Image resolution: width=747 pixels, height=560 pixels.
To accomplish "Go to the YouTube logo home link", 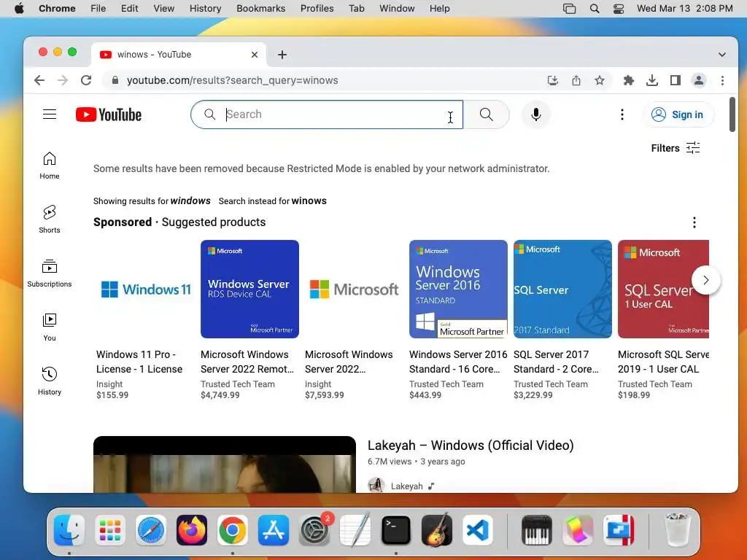I will click(109, 114).
